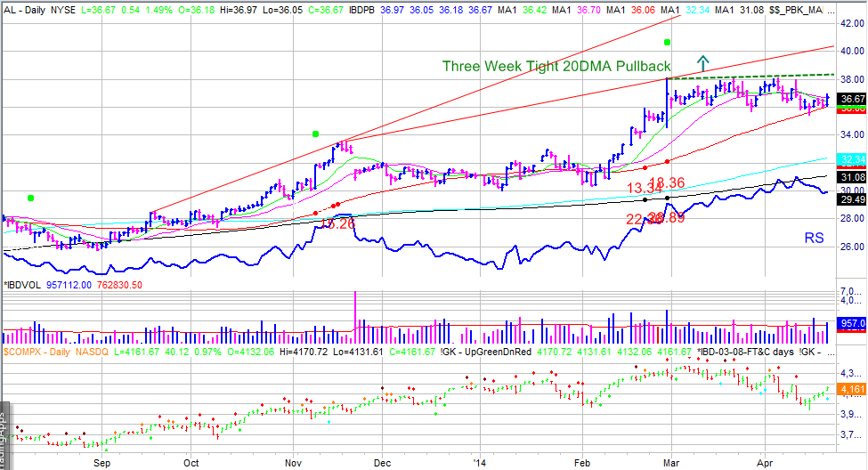Viewport: 868px width, 470px height.
Task: Click the "*IBD-03-08-FT&C days" indicator label
Action: (746, 352)
